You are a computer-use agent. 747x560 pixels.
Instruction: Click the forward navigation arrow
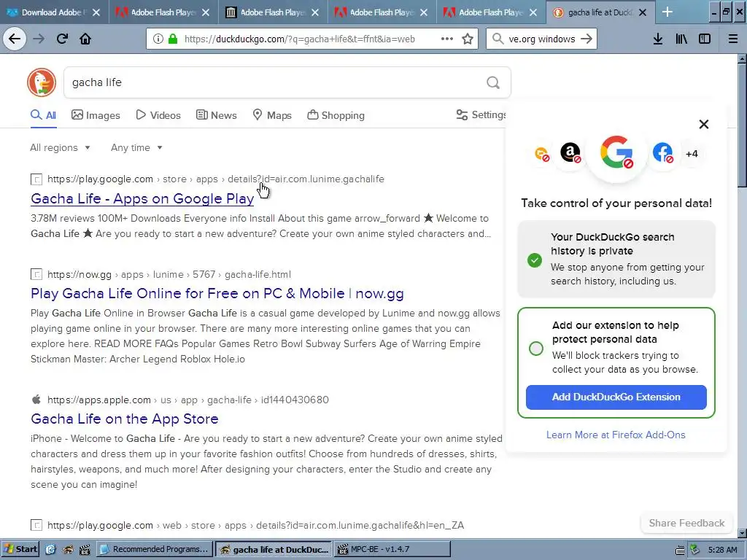39,39
